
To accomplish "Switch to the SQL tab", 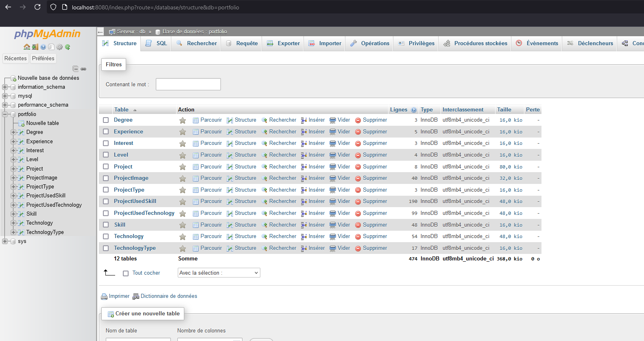I will tap(157, 43).
